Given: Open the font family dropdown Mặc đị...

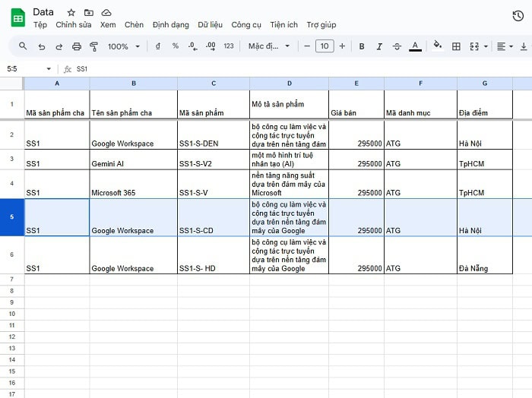Looking at the screenshot, I should [x=269, y=46].
